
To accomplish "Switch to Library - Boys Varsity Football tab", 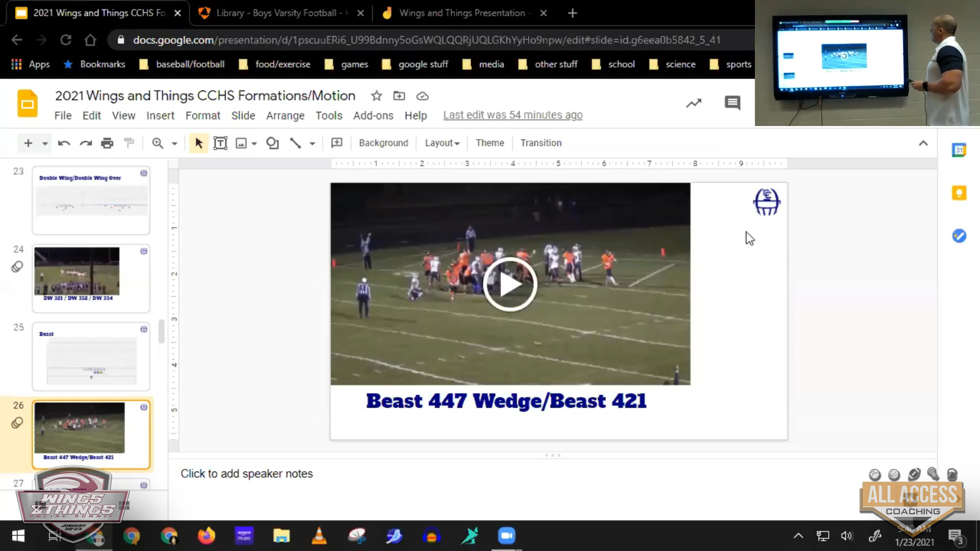I will coord(281,13).
